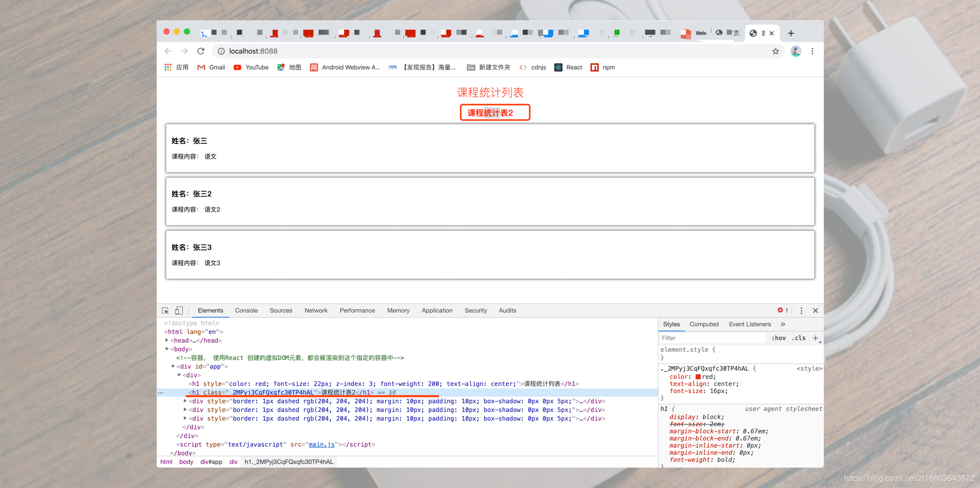Select div#app in the DOM breadcrumb
The height and width of the screenshot is (488, 980).
click(x=211, y=462)
